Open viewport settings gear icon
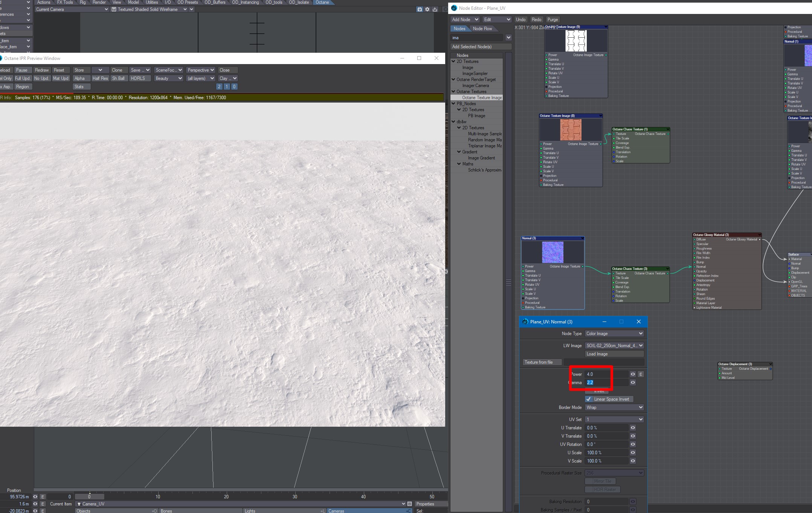Image resolution: width=812 pixels, height=513 pixels. click(427, 9)
